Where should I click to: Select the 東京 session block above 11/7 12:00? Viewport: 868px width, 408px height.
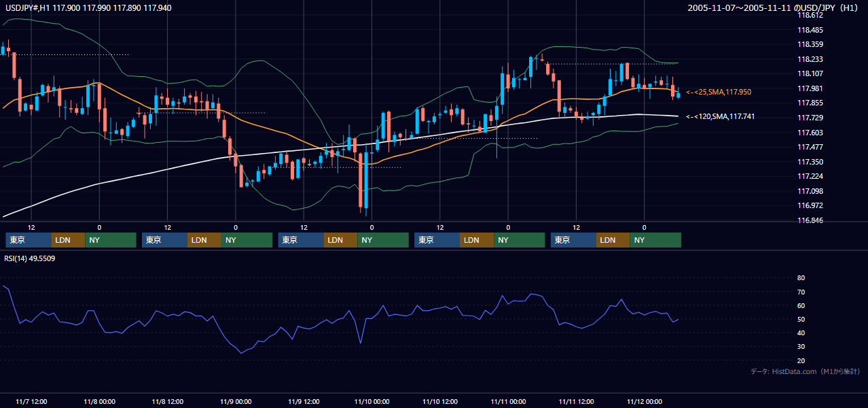[x=28, y=240]
